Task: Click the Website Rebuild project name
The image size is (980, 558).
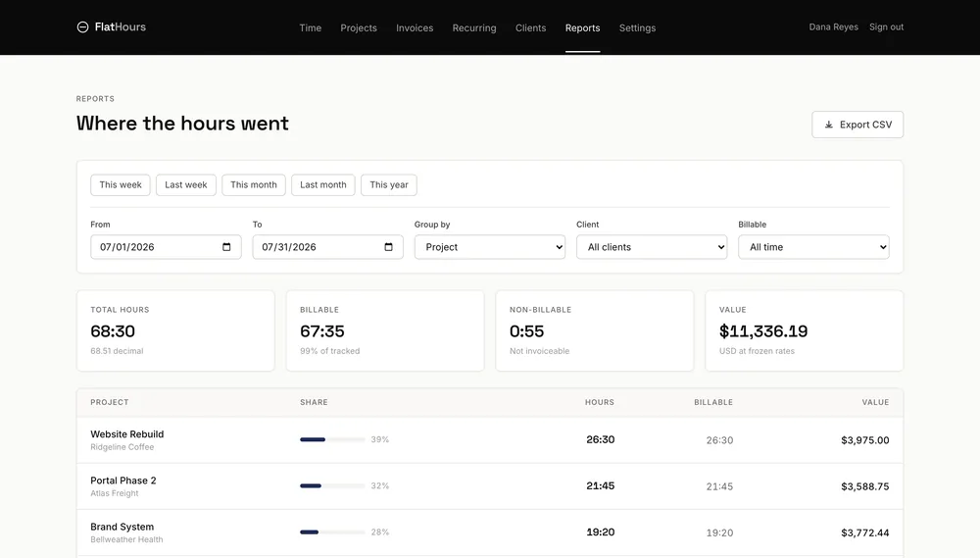Action: click(126, 434)
